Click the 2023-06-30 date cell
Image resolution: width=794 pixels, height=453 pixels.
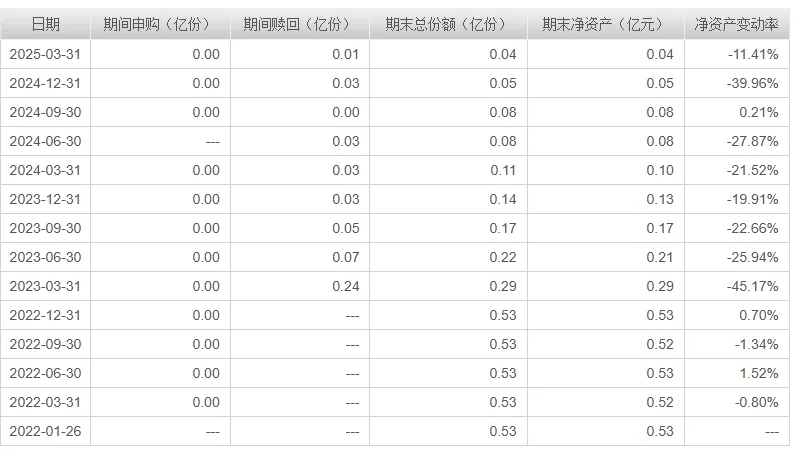pos(45,257)
